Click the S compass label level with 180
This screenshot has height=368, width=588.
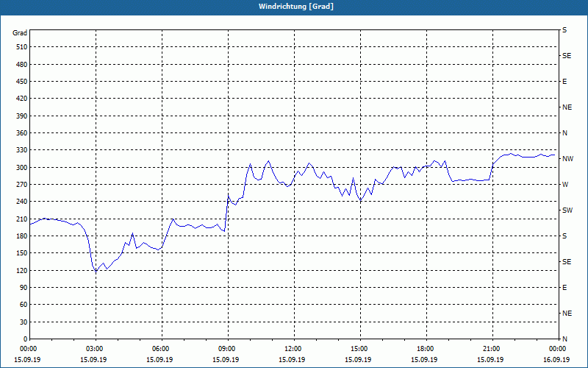[x=564, y=236]
